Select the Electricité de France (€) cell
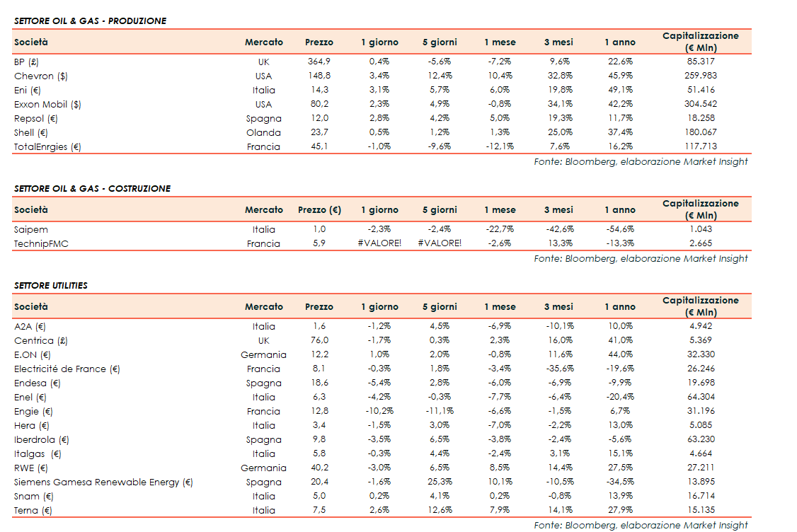This screenshot has width=797, height=532. [67, 369]
